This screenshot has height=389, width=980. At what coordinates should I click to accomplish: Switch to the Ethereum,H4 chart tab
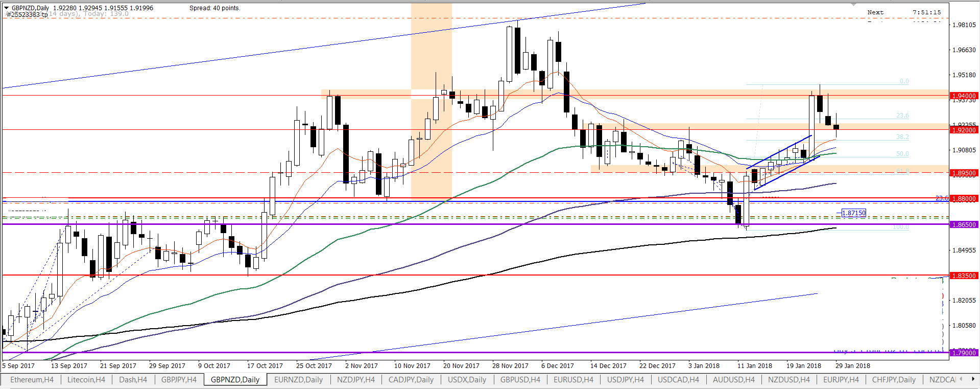pos(32,380)
